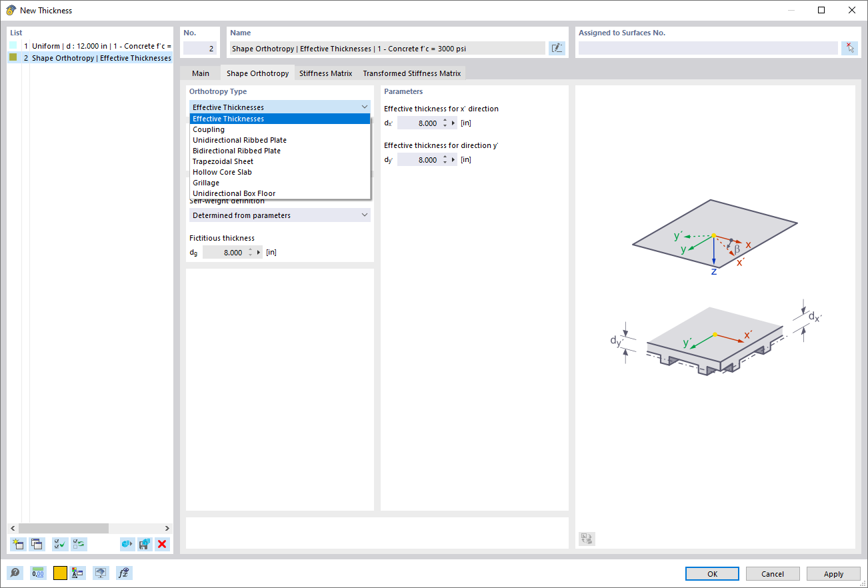
Task: Select Hollow Core Slab from the list
Action: [222, 172]
